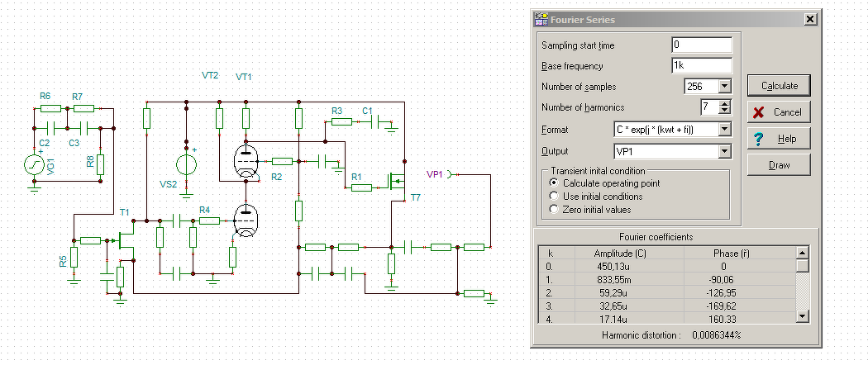Focus the Base frequency field
This screenshot has height=365, width=868.
tap(701, 66)
